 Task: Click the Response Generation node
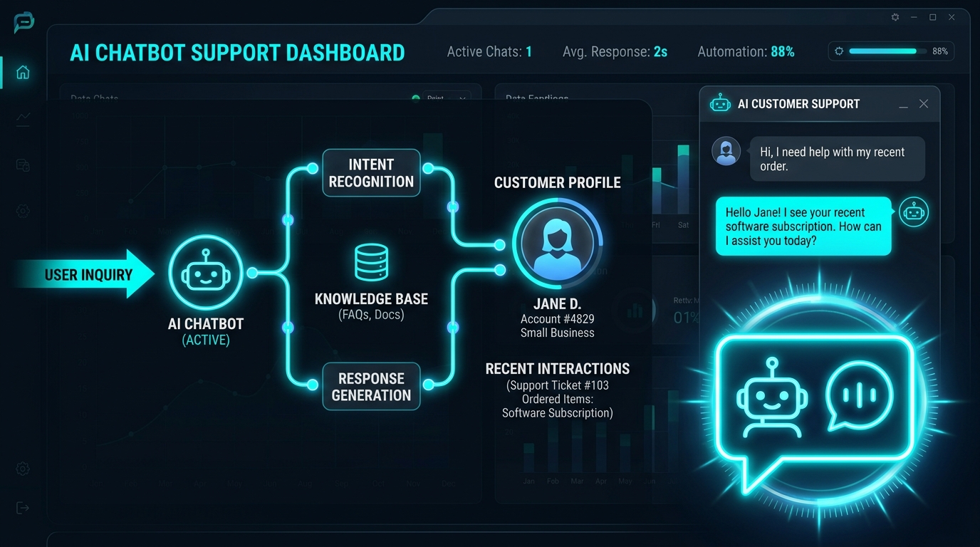(371, 387)
